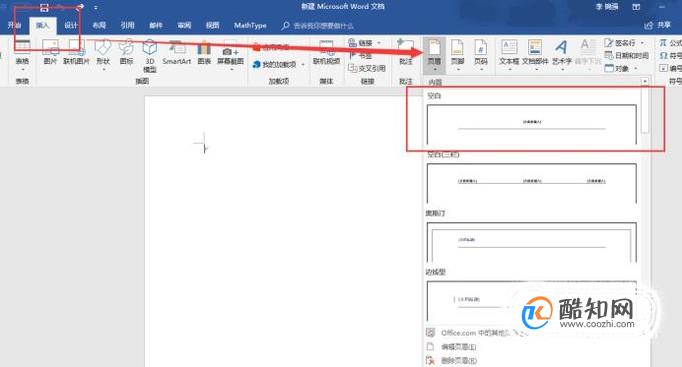Click the header gallery scrollbar thumb
The height and width of the screenshot is (367, 682).
coord(645,110)
